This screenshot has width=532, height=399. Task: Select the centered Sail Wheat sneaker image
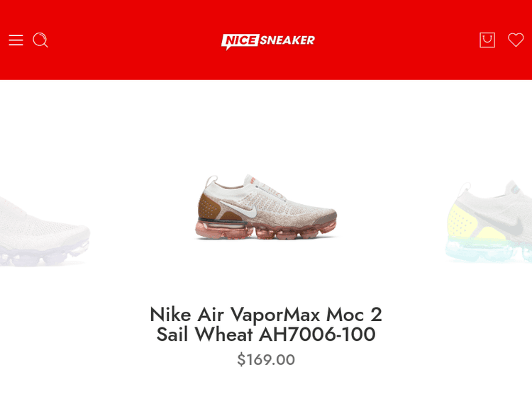tap(266, 207)
